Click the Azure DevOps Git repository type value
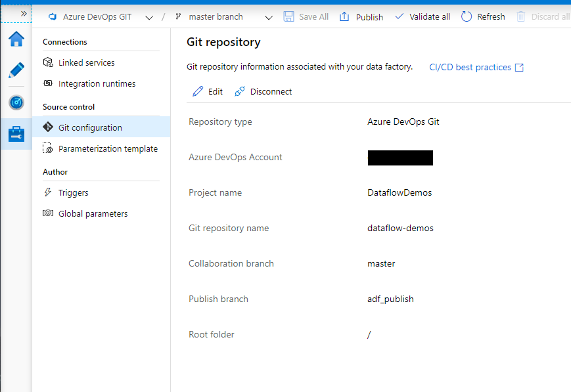 (403, 122)
